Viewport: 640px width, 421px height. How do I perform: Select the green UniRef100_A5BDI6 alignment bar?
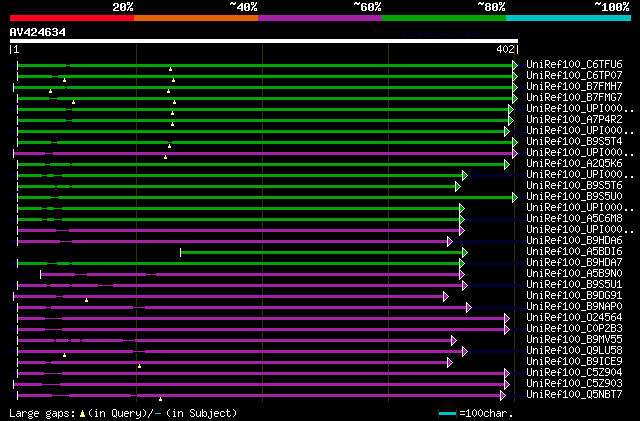pyautogui.click(x=320, y=252)
